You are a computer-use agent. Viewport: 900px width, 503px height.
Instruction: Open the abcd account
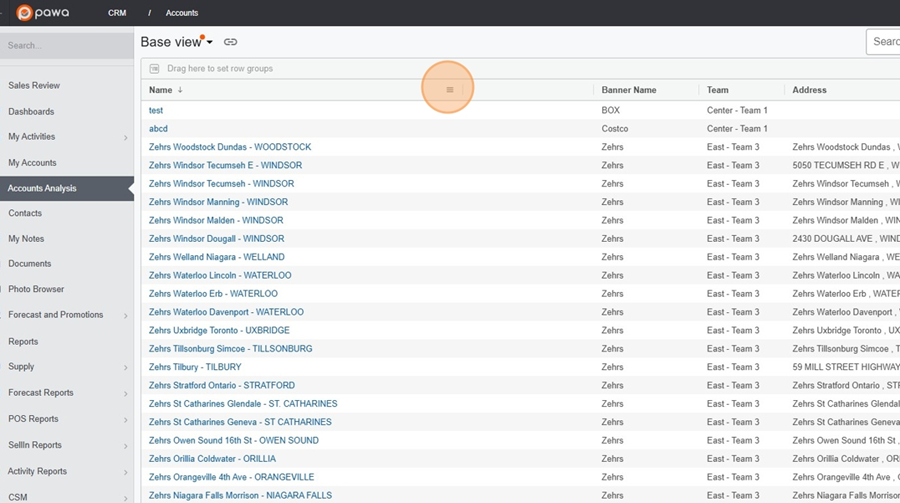pyautogui.click(x=158, y=129)
